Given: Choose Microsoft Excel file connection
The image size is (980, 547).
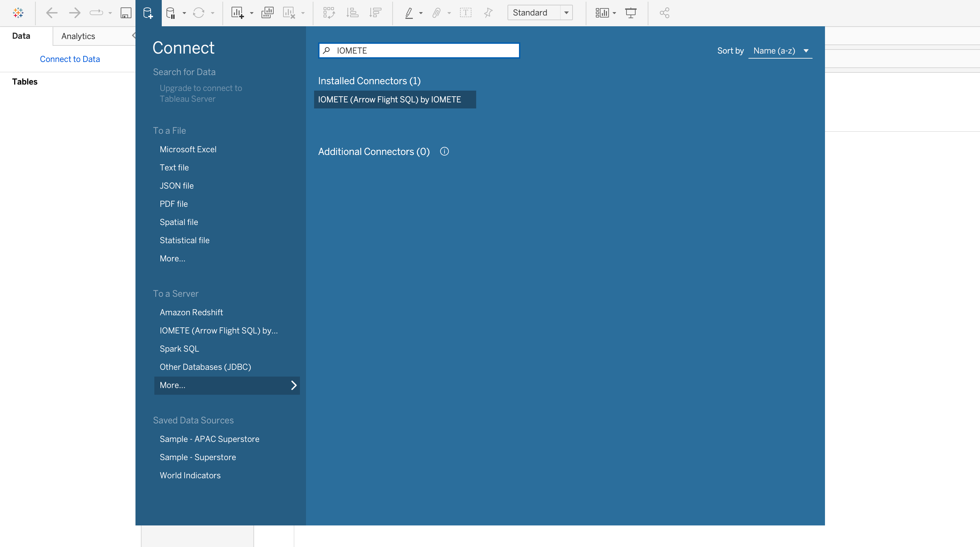Looking at the screenshot, I should [188, 150].
